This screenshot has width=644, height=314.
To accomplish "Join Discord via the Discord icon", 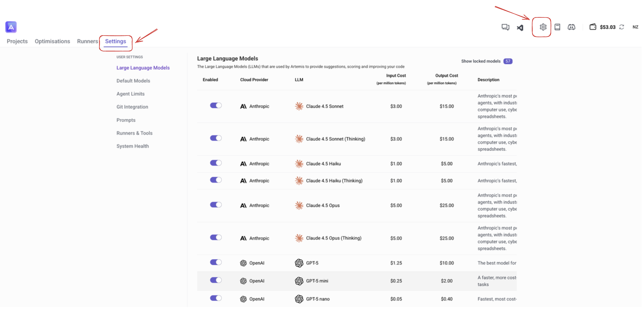I will pyautogui.click(x=572, y=27).
